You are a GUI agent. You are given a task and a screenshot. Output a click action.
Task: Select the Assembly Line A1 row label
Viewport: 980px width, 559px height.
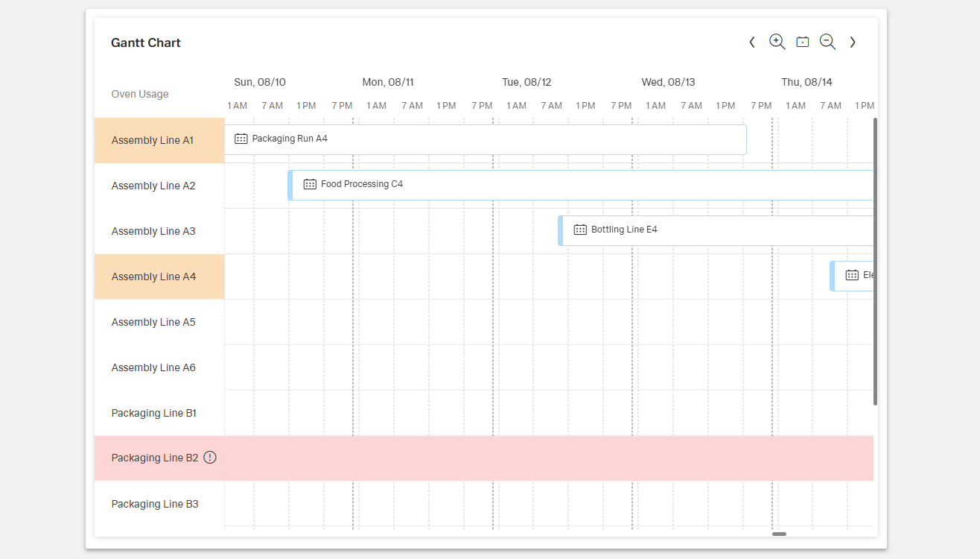(153, 139)
